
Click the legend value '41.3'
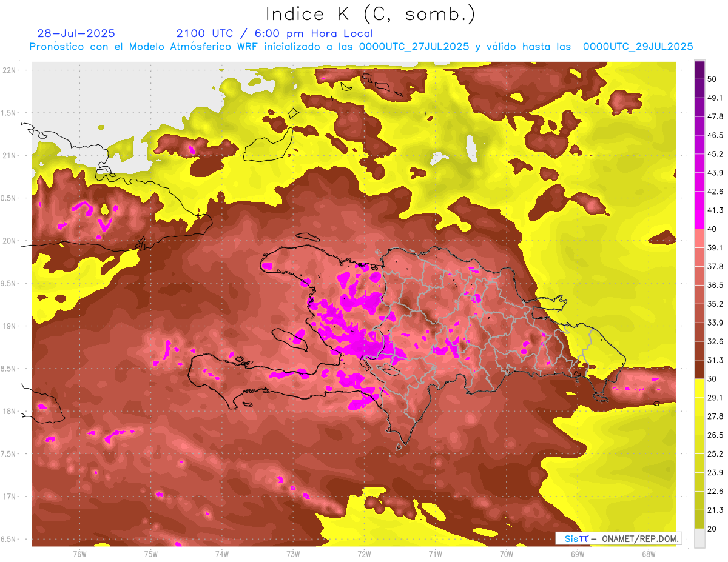coord(716,210)
